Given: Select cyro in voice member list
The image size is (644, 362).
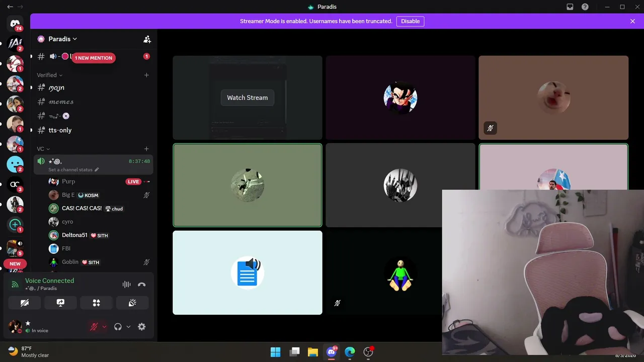Looking at the screenshot, I should (93, 222).
